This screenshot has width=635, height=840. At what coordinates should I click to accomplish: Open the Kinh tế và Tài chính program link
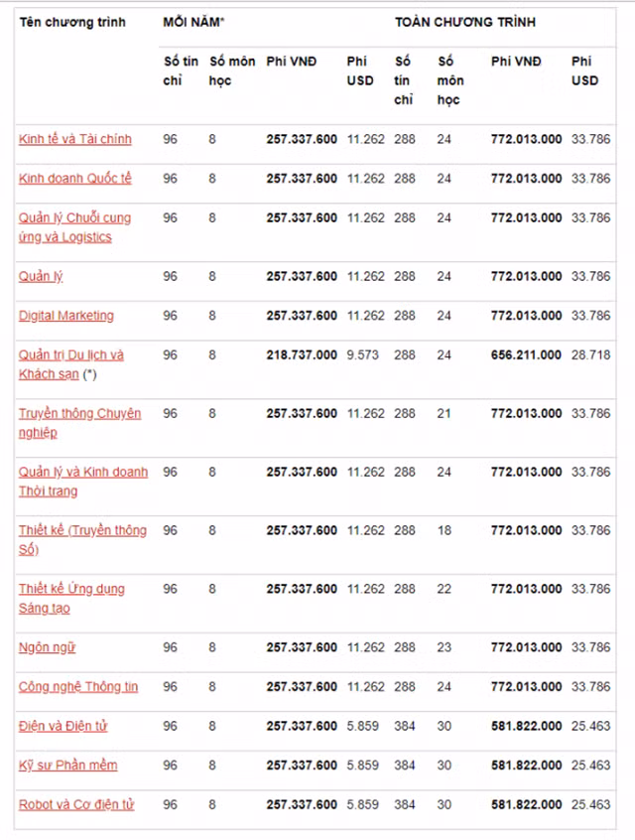click(x=75, y=139)
